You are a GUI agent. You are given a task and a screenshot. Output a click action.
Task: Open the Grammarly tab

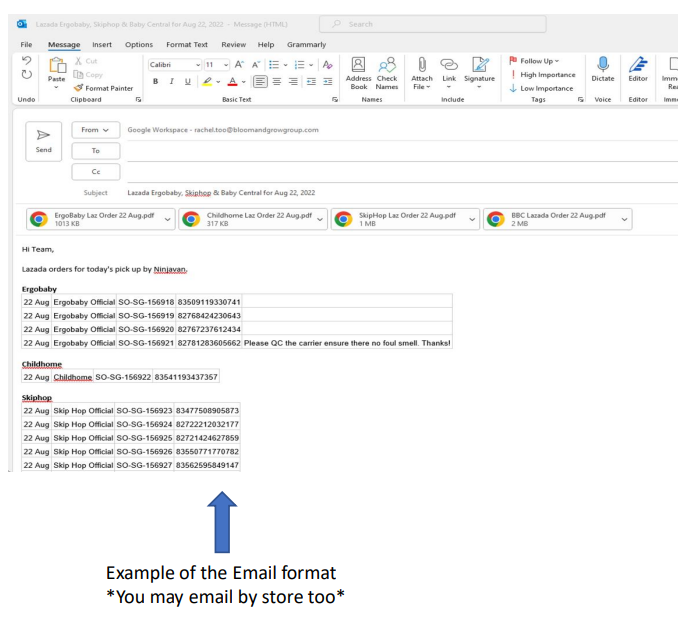coord(307,45)
